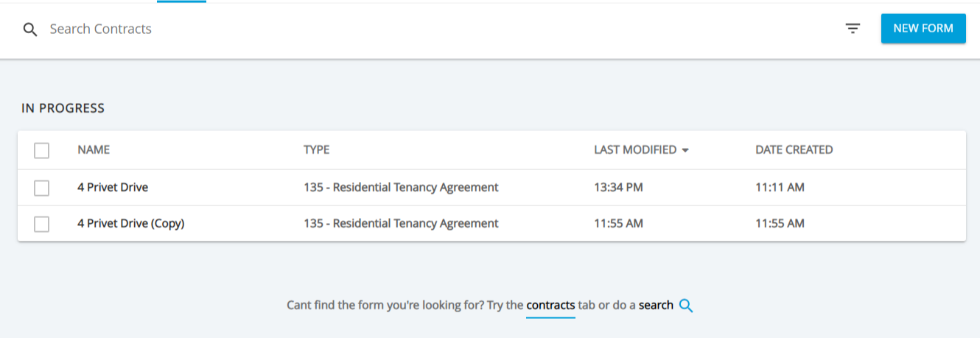980x338 pixels.
Task: Click Residential Tenancy Agreement type in Copy row
Action: coord(401,224)
